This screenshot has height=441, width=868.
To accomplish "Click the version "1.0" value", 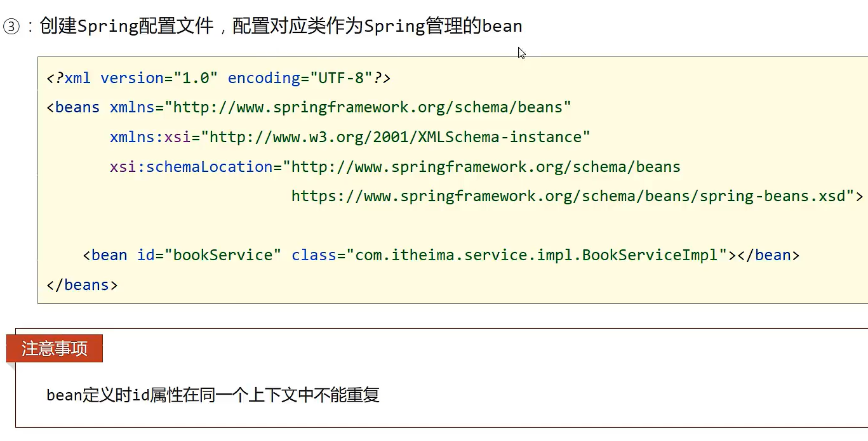I will point(196,78).
